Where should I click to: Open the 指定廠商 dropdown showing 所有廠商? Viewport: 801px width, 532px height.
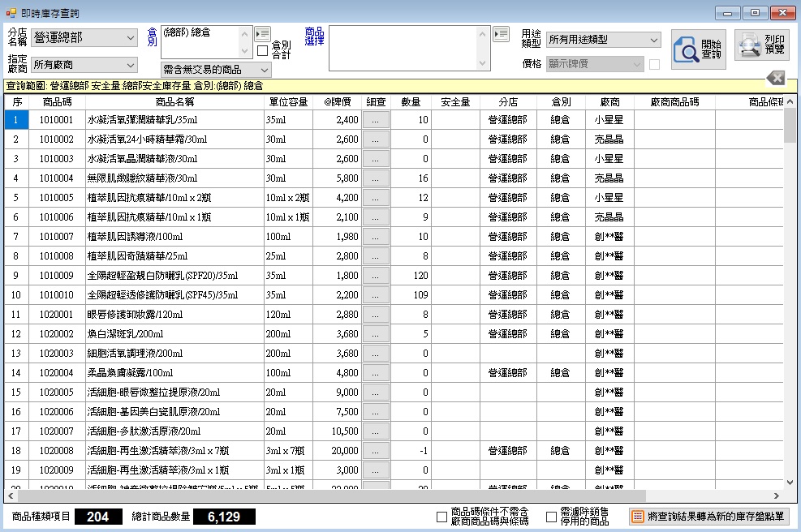click(x=85, y=64)
